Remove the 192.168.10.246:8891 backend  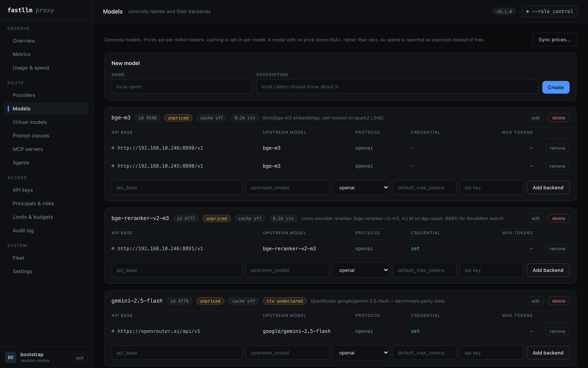[x=557, y=248]
